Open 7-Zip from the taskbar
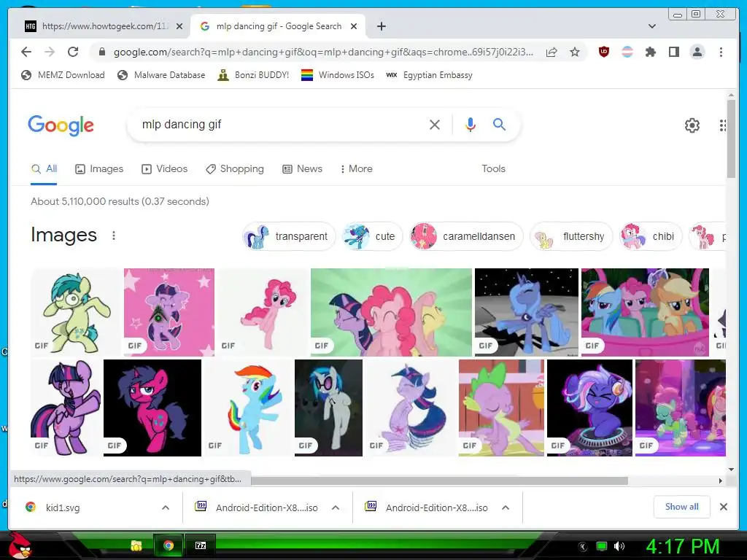This screenshot has height=560, width=747. 201,545
